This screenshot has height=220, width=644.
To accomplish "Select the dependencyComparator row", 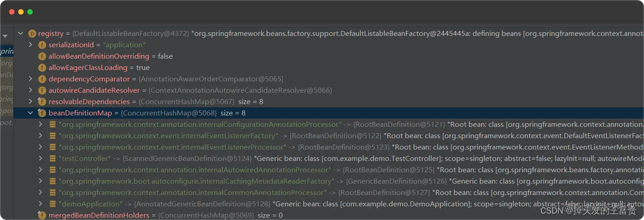I will click(x=329, y=79).
